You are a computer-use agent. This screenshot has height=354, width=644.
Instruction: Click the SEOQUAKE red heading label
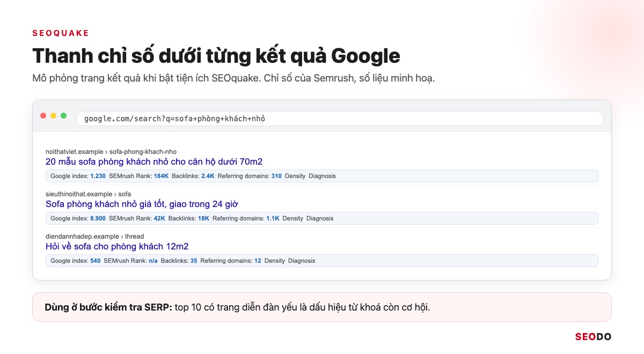click(61, 33)
